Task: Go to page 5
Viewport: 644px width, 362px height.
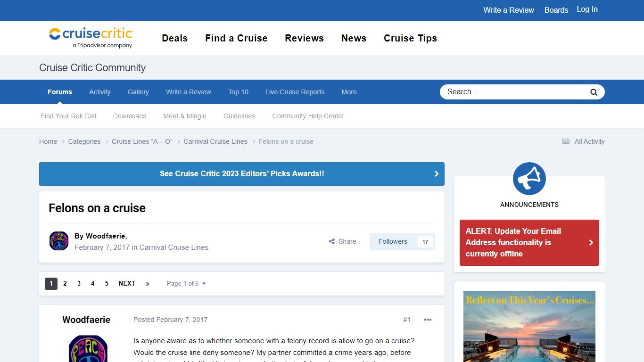Action: tap(107, 284)
